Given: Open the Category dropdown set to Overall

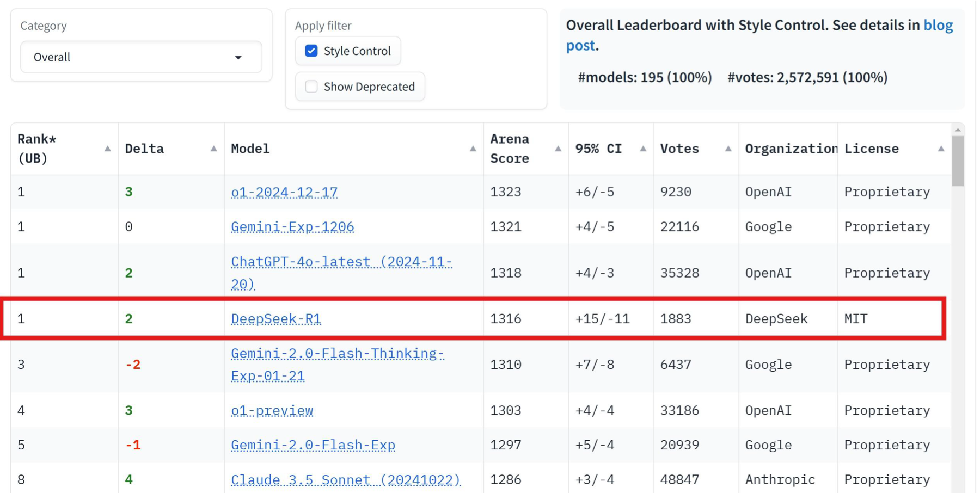Looking at the screenshot, I should pos(140,57).
